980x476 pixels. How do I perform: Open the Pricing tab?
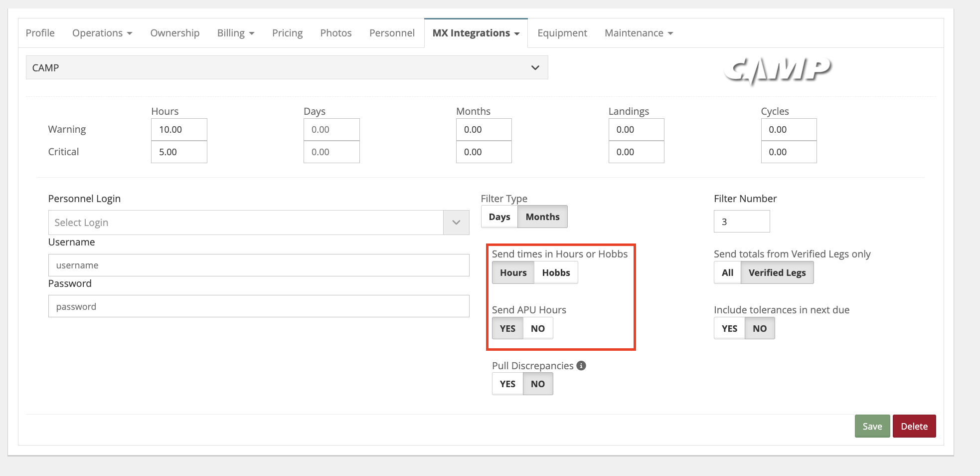[287, 33]
